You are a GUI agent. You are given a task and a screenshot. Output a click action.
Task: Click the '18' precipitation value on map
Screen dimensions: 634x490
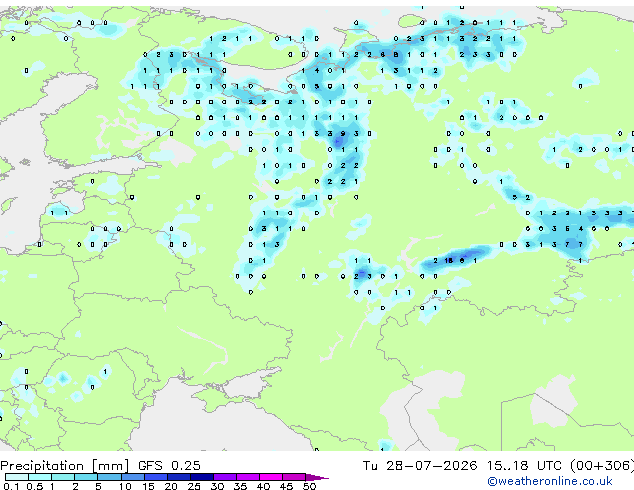(448, 261)
